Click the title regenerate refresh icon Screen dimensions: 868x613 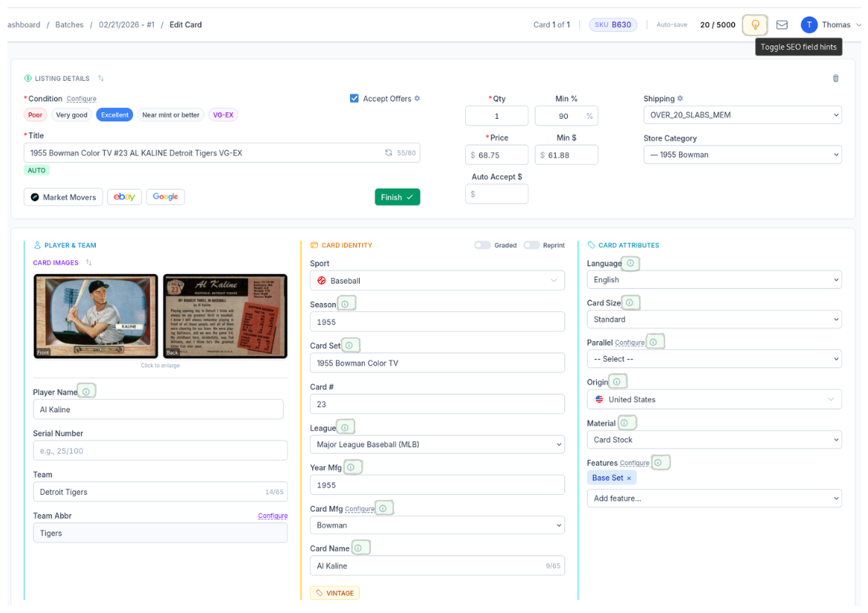click(x=388, y=153)
